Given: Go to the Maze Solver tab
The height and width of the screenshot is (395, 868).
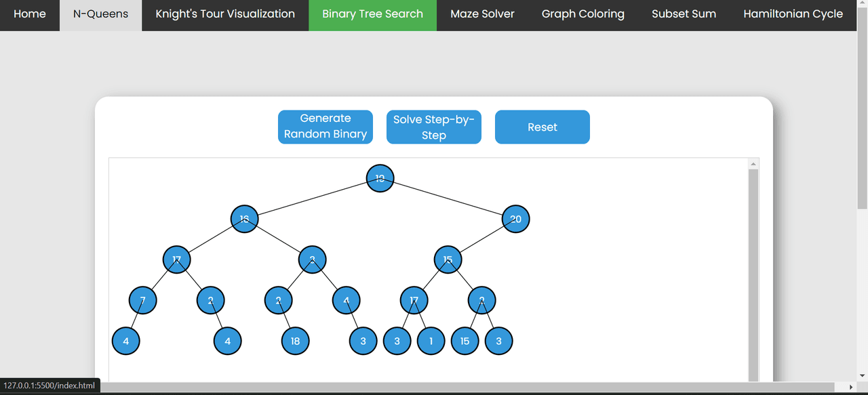Looking at the screenshot, I should click(x=482, y=14).
